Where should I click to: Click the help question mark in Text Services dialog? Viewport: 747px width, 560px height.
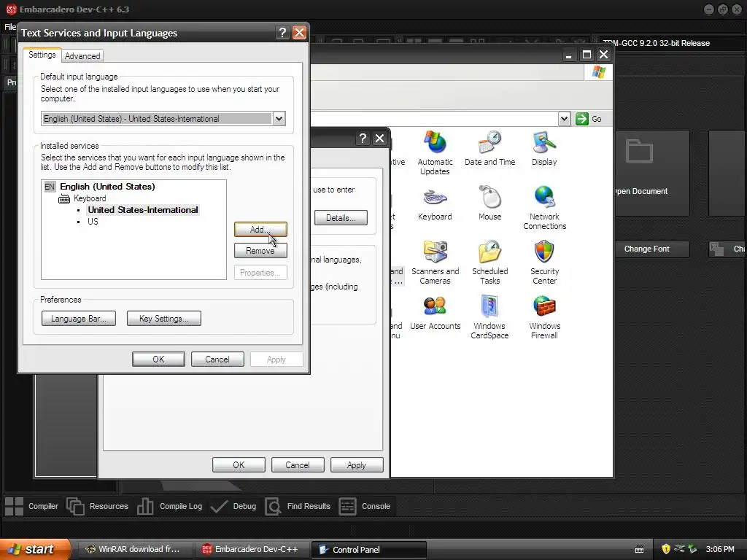(282, 32)
